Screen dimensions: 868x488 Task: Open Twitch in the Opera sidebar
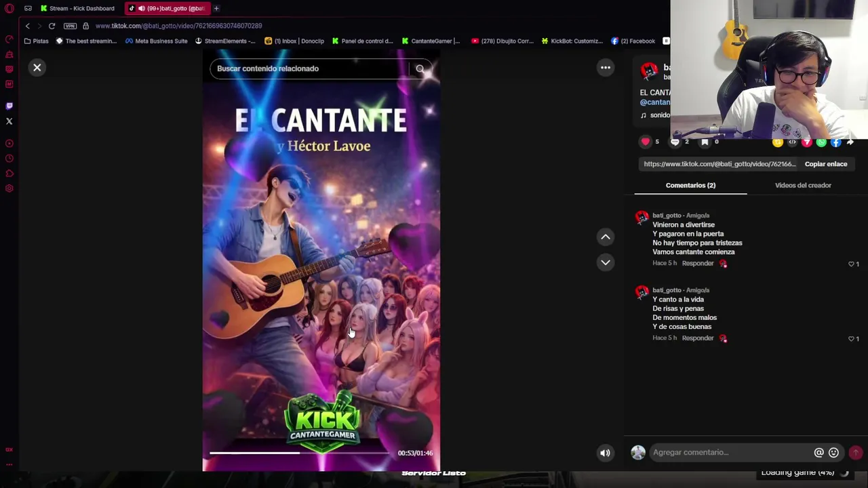point(9,106)
